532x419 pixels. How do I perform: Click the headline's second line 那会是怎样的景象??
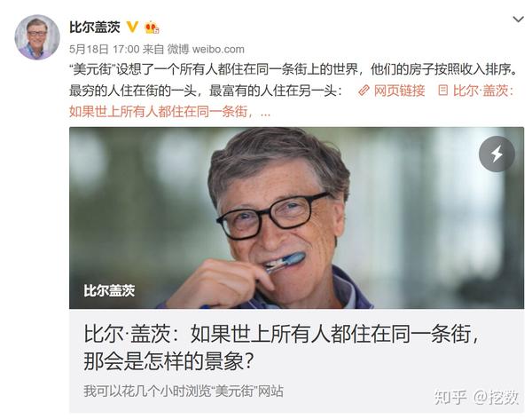[x=168, y=361]
